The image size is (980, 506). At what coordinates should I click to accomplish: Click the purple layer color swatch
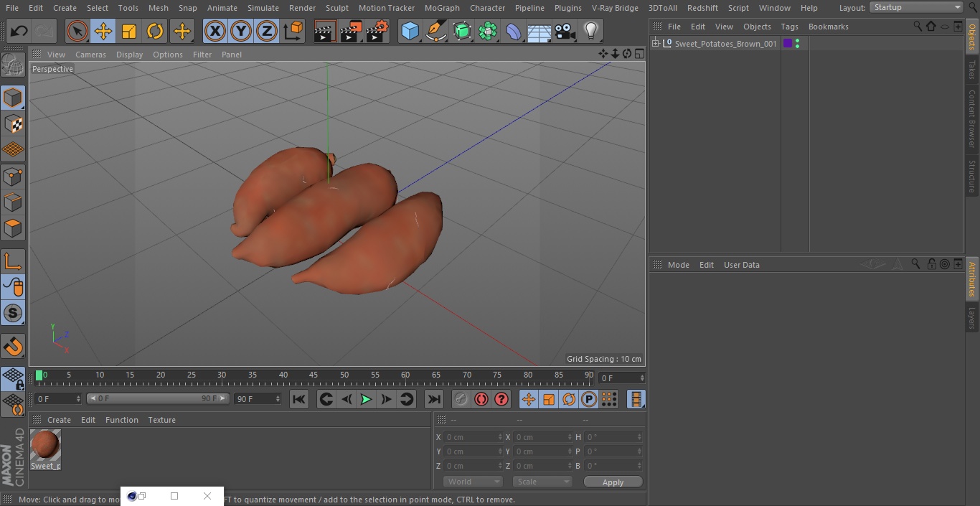(787, 44)
